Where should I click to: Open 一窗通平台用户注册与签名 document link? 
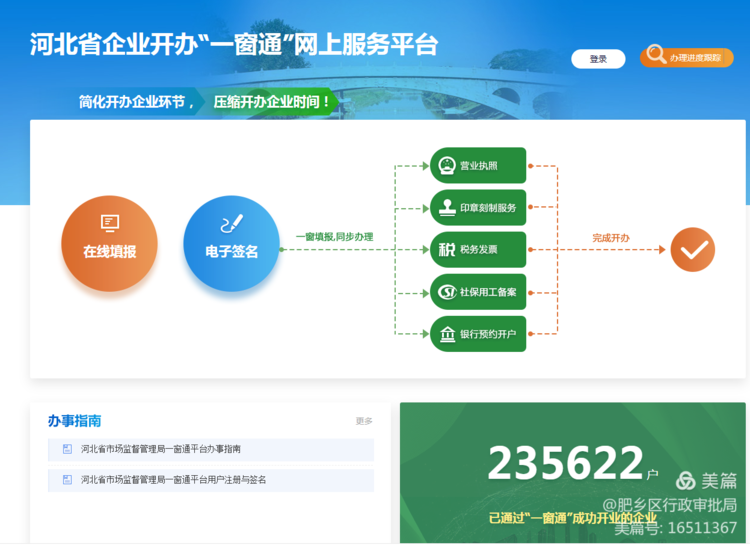(174, 480)
